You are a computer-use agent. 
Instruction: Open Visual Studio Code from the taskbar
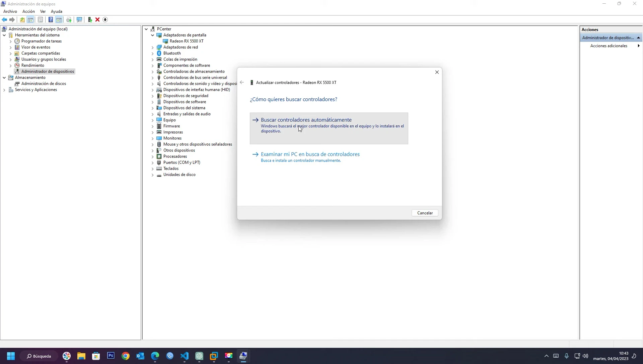point(185,356)
